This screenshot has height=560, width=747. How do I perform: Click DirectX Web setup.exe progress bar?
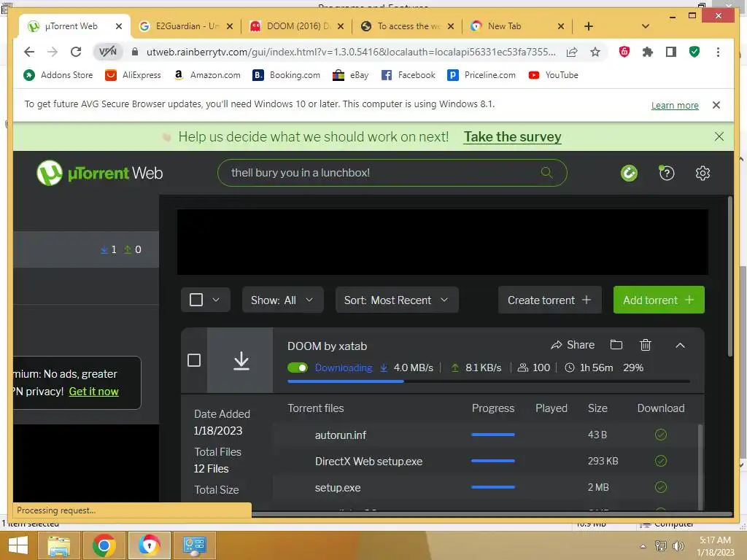[x=492, y=461]
